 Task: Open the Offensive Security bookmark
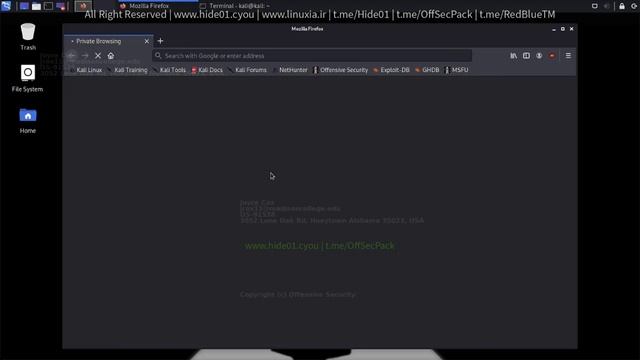(x=341, y=70)
